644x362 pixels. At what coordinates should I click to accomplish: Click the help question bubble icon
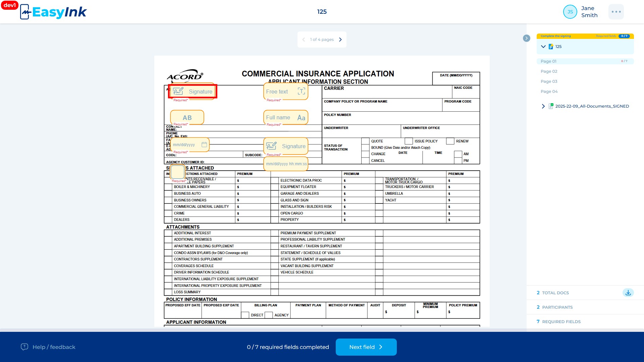[x=24, y=347]
